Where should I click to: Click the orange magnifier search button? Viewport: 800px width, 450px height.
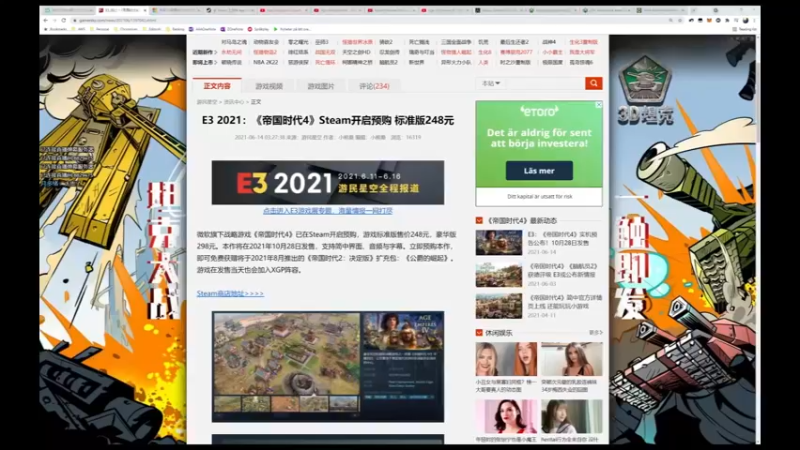[593, 83]
